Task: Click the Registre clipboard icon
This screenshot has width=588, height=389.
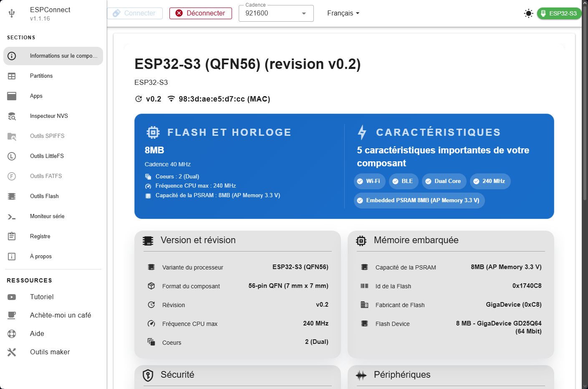Action: tap(12, 236)
